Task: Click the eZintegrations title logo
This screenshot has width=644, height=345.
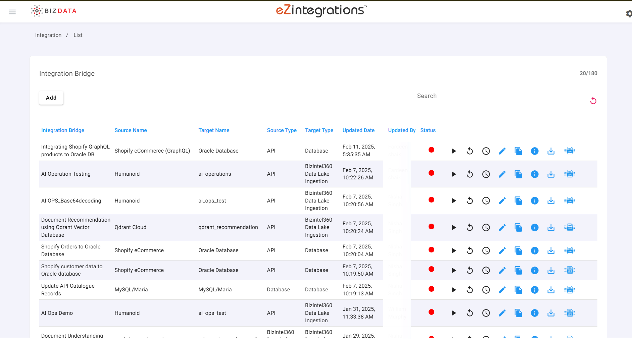Action: pos(321,10)
